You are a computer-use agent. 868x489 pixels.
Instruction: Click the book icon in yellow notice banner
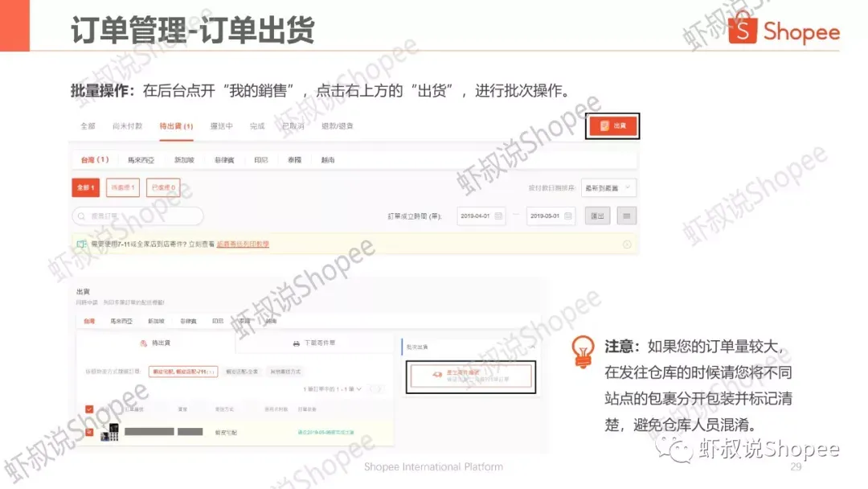(81, 244)
